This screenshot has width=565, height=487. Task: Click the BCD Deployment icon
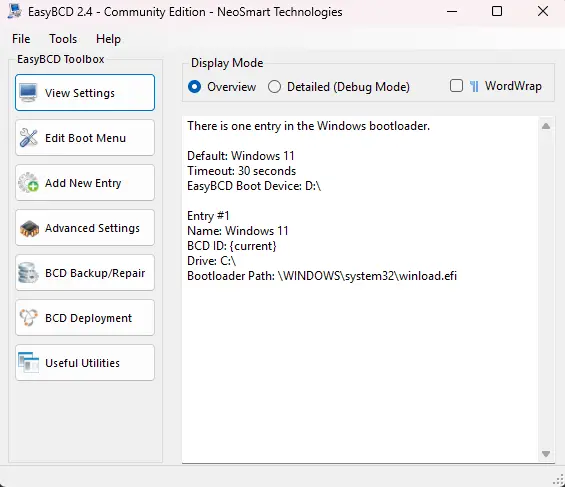click(28, 318)
